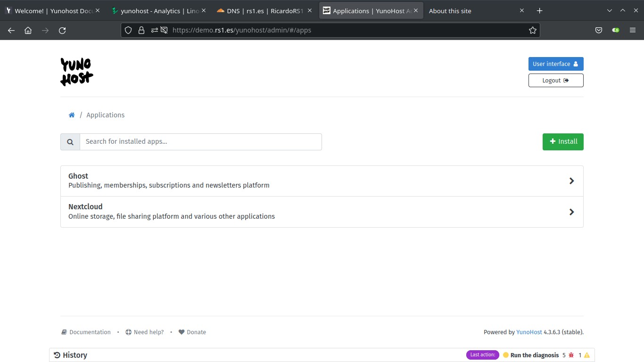Bookmark this page with star icon

(533, 30)
